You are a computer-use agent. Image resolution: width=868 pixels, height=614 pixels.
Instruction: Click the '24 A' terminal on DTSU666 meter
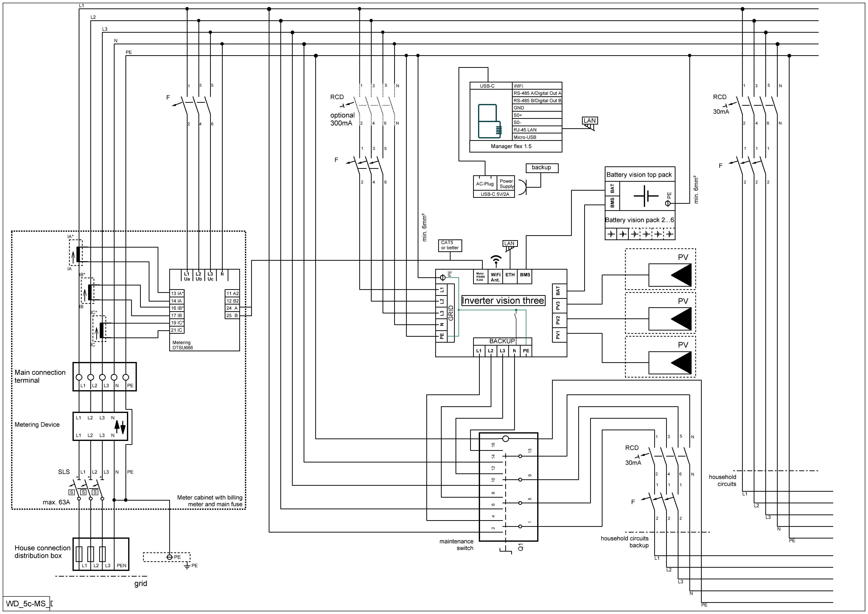[232, 308]
